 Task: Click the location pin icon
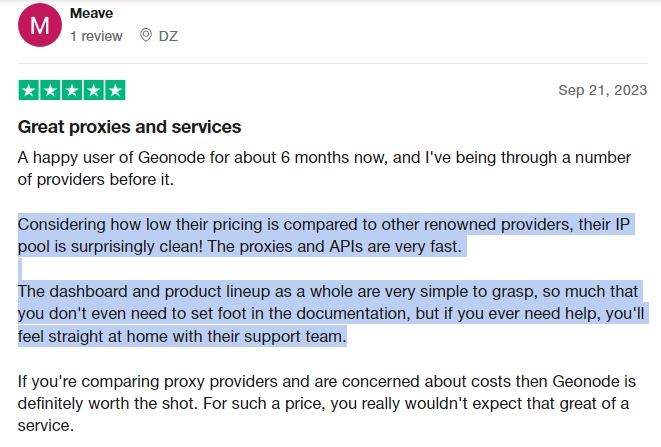[x=145, y=35]
